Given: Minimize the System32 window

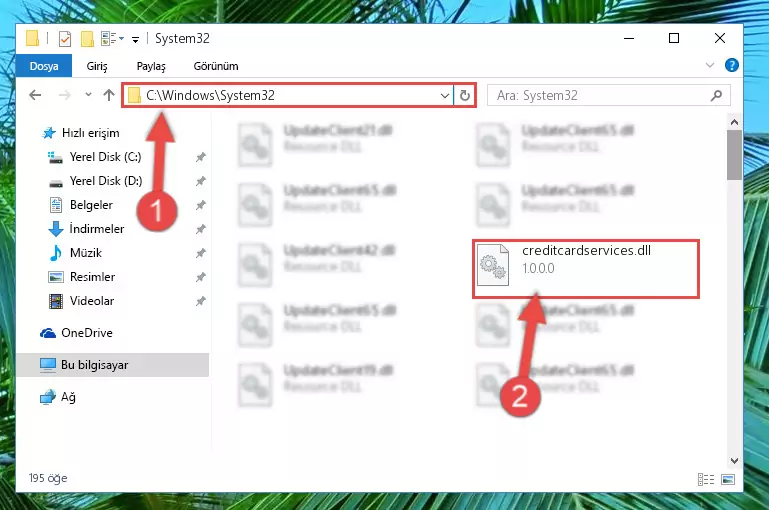Looking at the screenshot, I should point(629,38).
